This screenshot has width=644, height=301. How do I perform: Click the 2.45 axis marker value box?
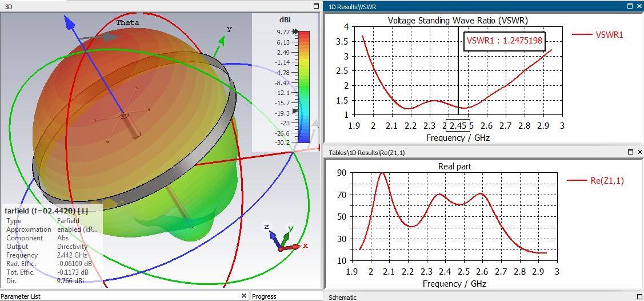tap(458, 125)
